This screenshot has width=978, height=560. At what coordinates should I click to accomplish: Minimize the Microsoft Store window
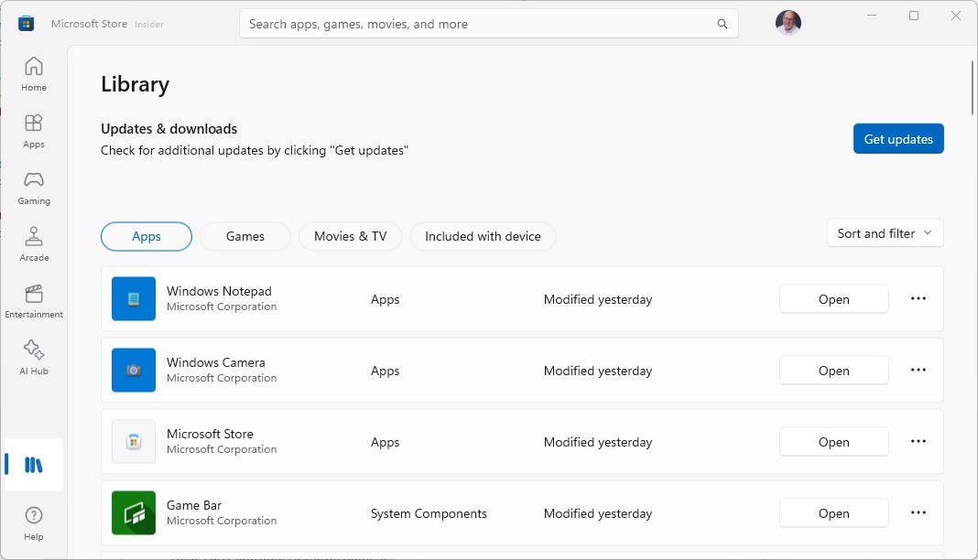872,16
